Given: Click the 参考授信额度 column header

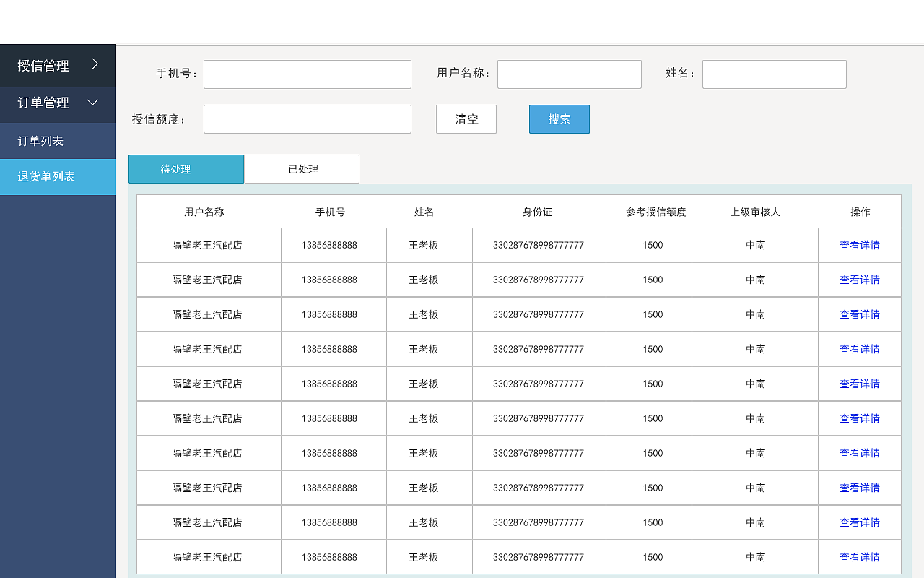Looking at the screenshot, I should click(x=656, y=212).
